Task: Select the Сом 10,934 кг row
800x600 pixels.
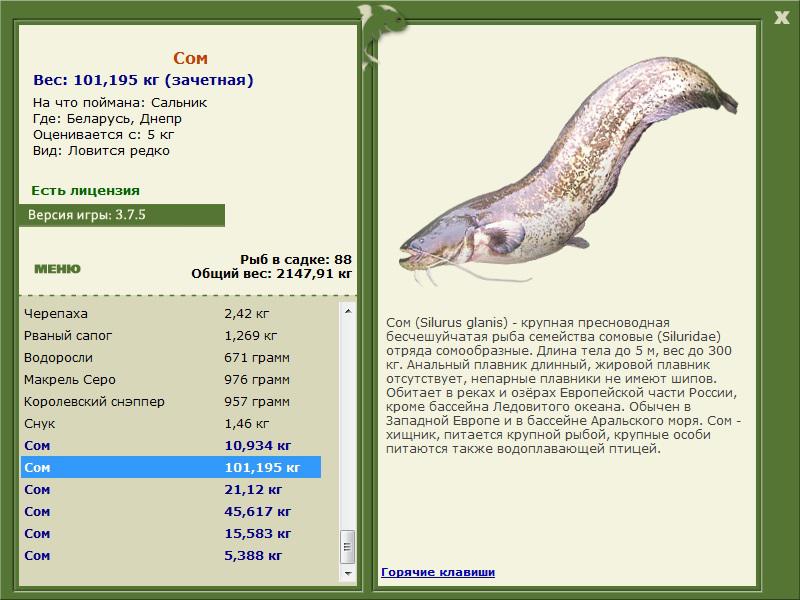Action: (171, 445)
